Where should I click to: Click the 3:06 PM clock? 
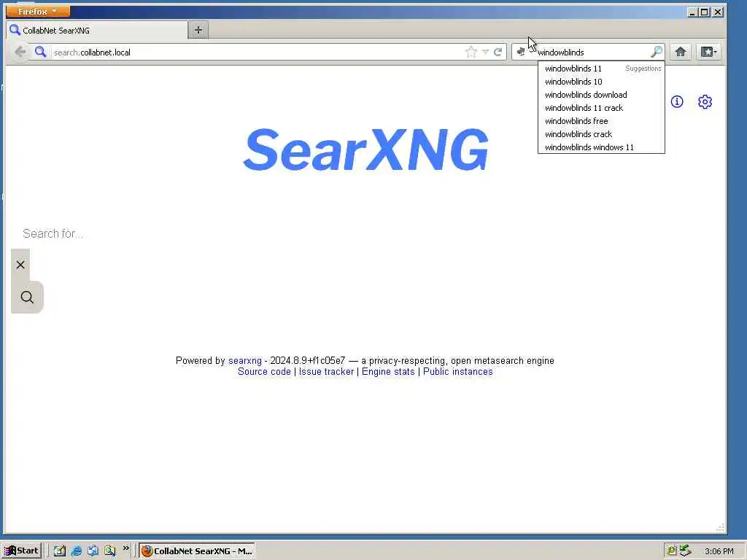pyautogui.click(x=719, y=551)
